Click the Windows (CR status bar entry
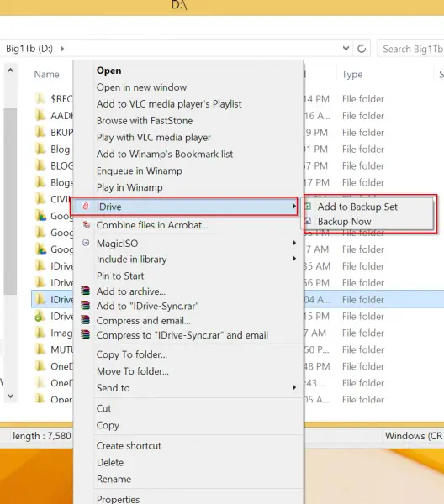Image resolution: width=444 pixels, height=504 pixels. coord(414,436)
